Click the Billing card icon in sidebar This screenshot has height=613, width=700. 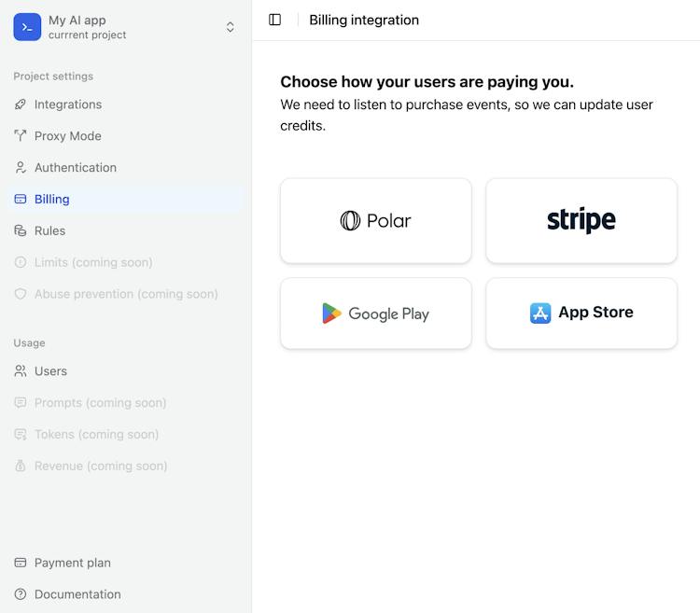[21, 199]
